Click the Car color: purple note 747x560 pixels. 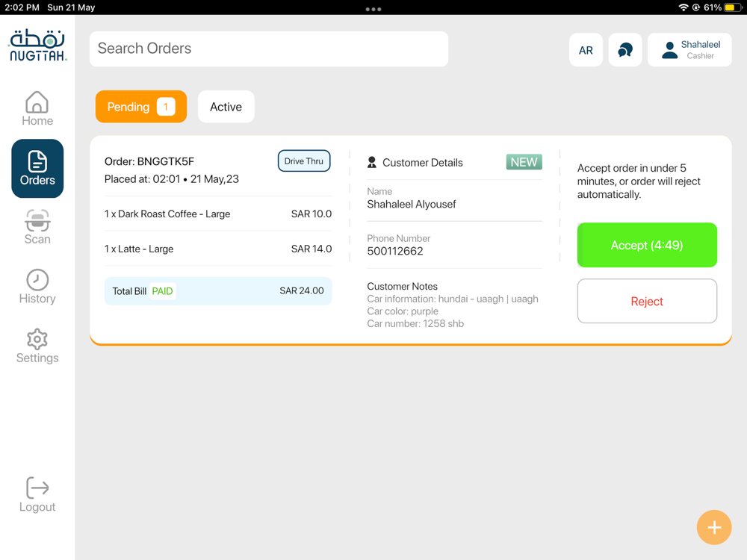(x=403, y=311)
